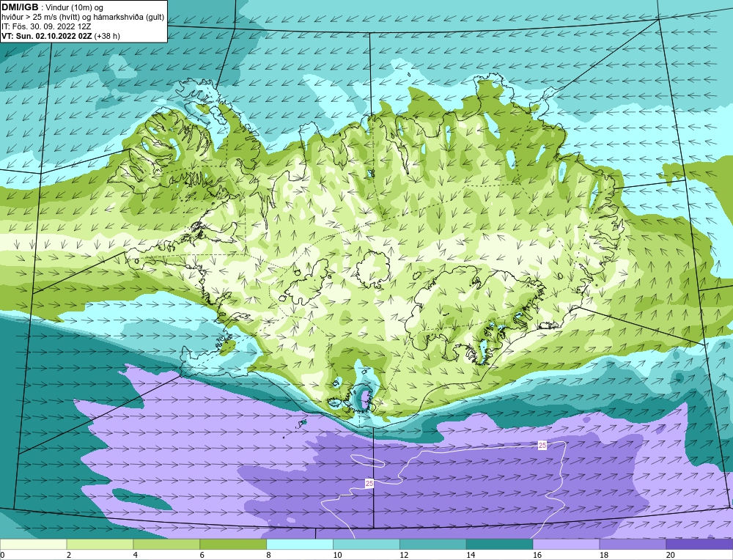
Task: Click the 0–2 m/s pale yellow legend swatch
Action: (x=33, y=544)
